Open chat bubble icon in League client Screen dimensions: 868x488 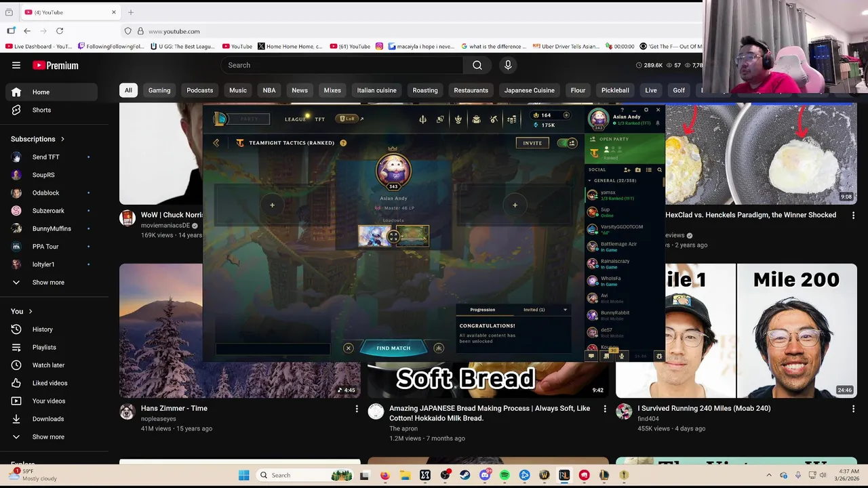591,356
